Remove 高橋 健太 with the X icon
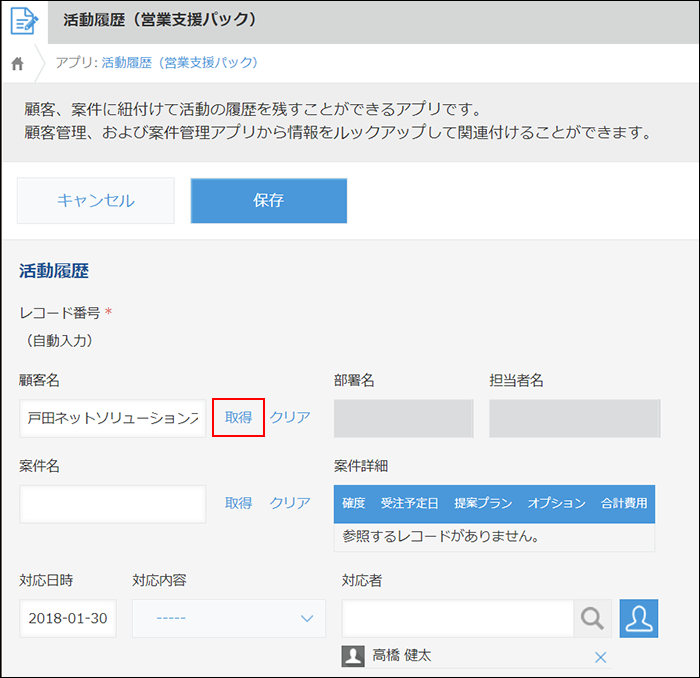Image resolution: width=700 pixels, height=678 pixels. coord(600,657)
